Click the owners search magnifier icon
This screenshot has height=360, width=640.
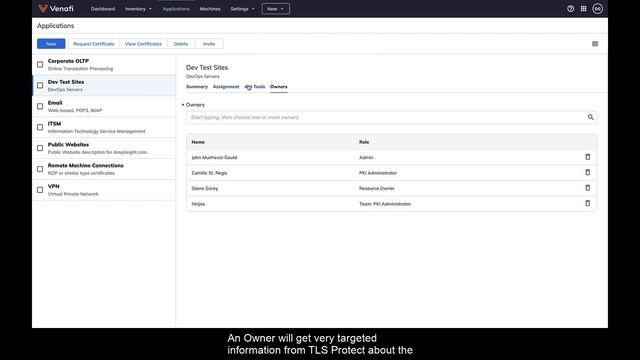tap(590, 117)
